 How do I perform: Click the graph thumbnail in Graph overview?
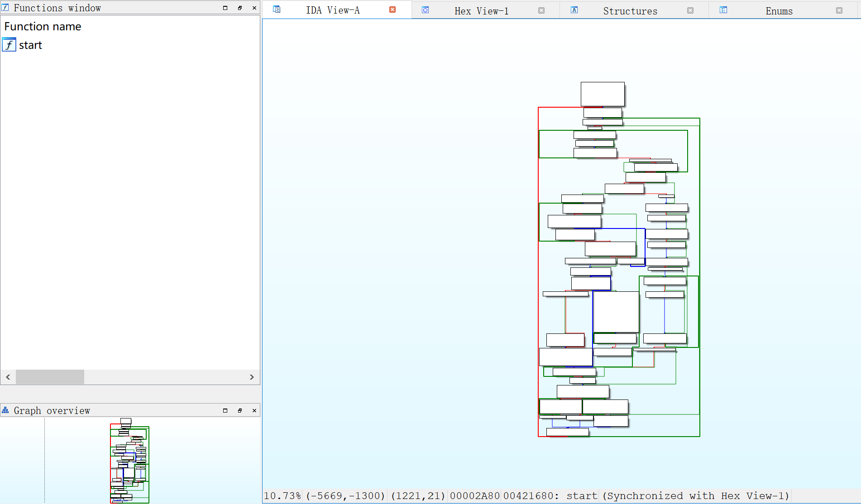click(x=129, y=461)
